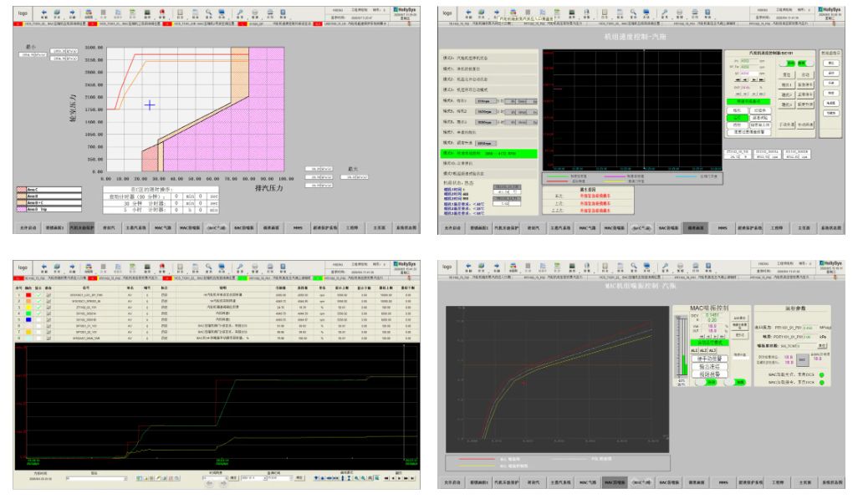Open the time-range dropdown below the trend chart
Image resolution: width=868 pixels, height=504 pixels.
227,478
